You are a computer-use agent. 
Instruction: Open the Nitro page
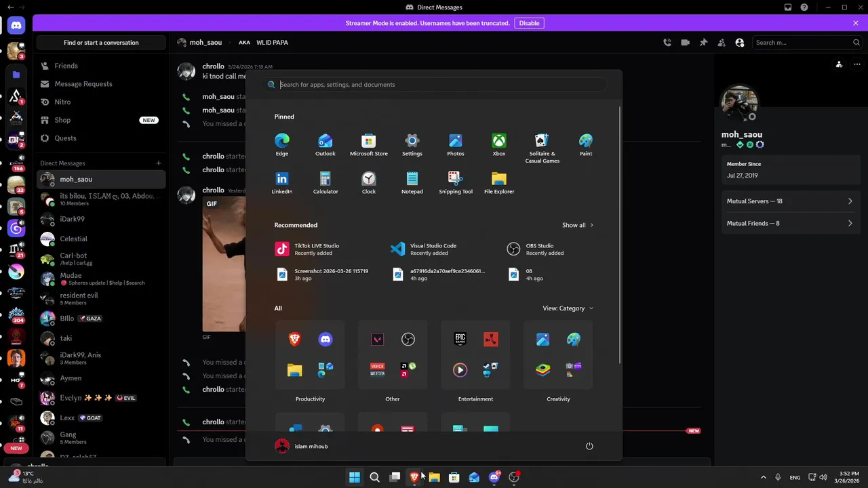click(x=101, y=102)
